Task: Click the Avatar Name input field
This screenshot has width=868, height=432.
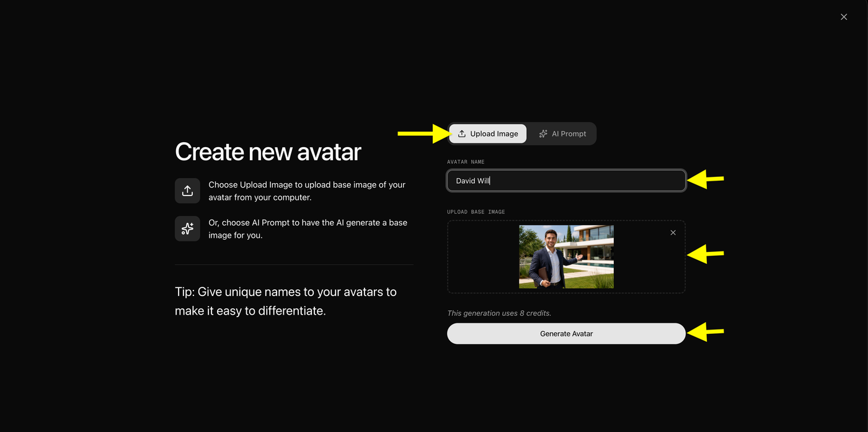Action: click(x=566, y=181)
